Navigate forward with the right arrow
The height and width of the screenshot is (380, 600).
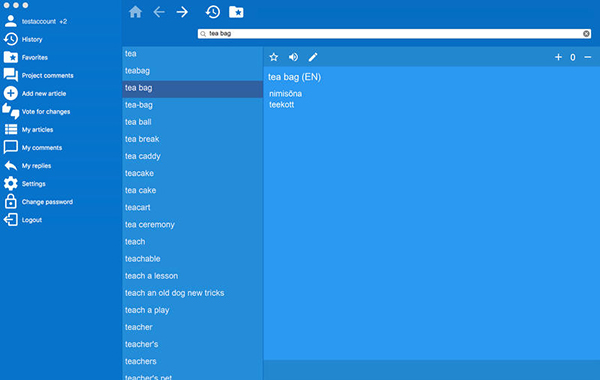182,12
